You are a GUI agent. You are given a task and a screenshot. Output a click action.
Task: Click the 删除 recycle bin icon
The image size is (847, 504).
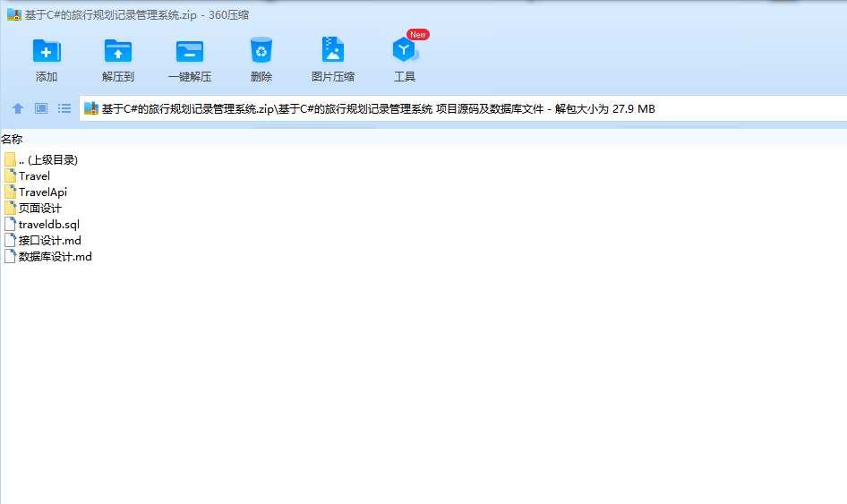click(261, 50)
